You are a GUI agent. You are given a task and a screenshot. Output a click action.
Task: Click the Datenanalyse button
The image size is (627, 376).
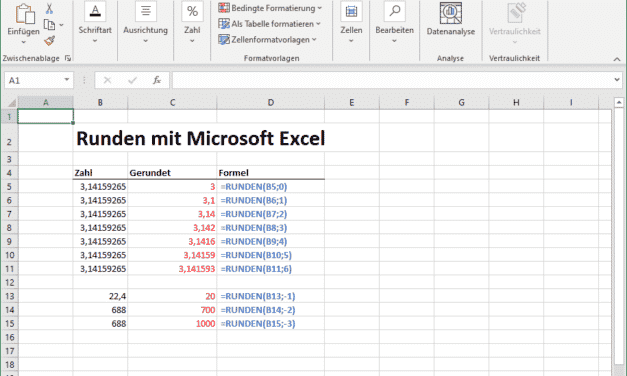pos(451,19)
